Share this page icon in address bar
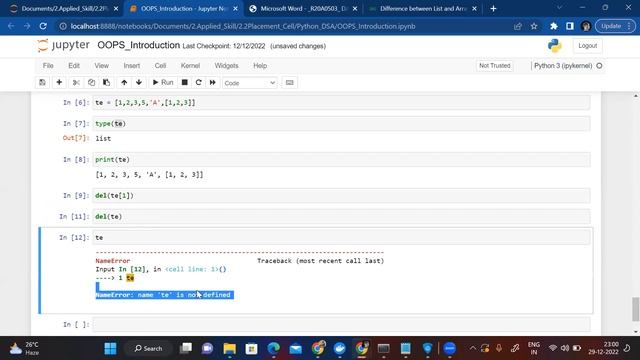Viewport: 640px width, 360px height. pyautogui.click(x=518, y=26)
